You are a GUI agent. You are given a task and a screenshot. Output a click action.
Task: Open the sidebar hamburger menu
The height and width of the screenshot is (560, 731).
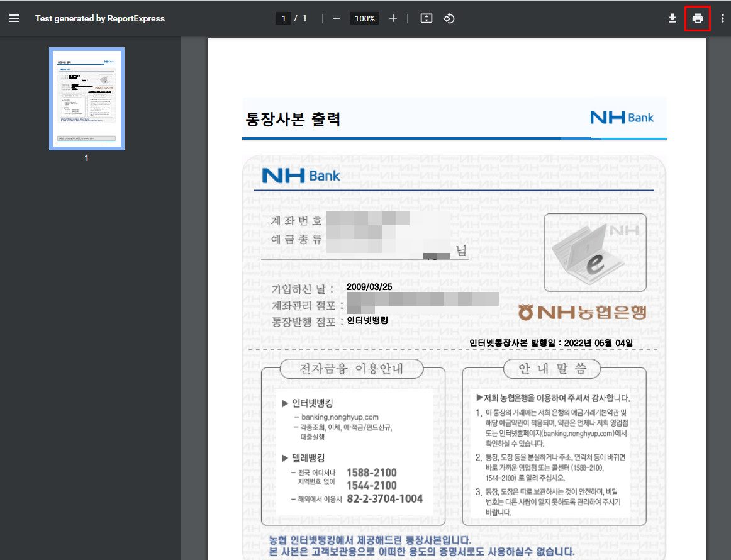point(14,19)
